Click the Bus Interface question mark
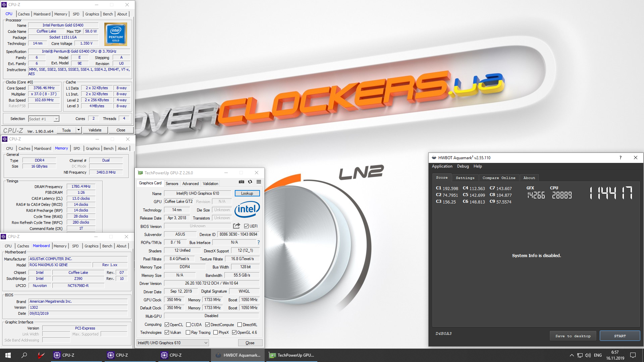644x362 pixels. pyautogui.click(x=258, y=242)
